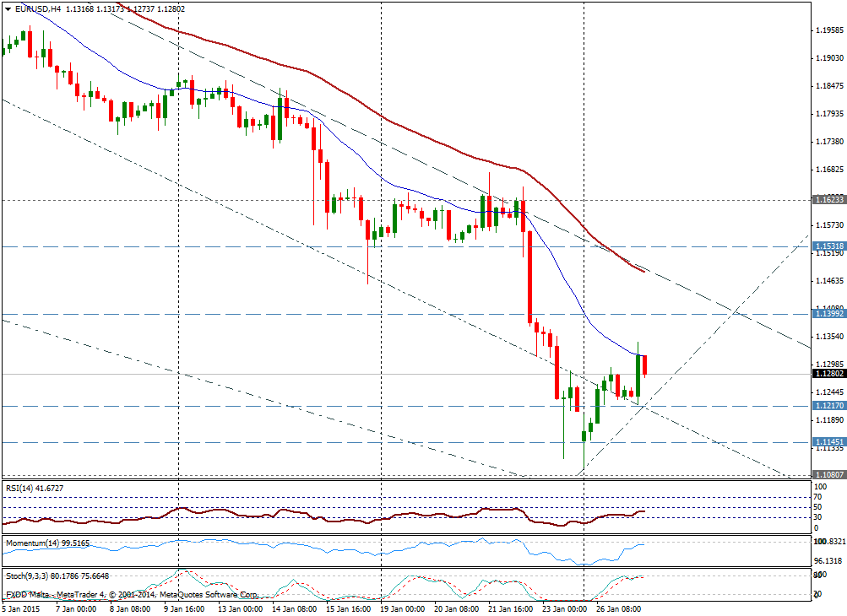Viewport: 847px width, 616px height.
Task: Click the last red candlestick on chart
Action: [645, 365]
